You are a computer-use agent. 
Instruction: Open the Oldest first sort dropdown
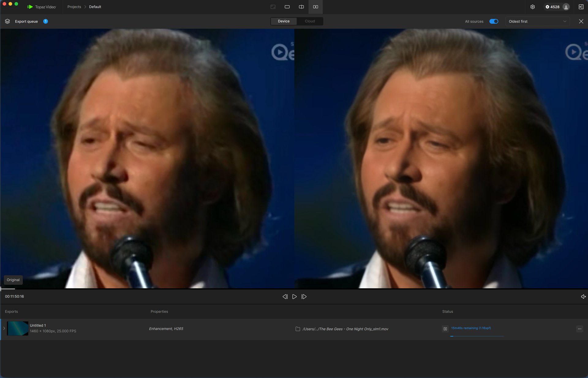537,21
